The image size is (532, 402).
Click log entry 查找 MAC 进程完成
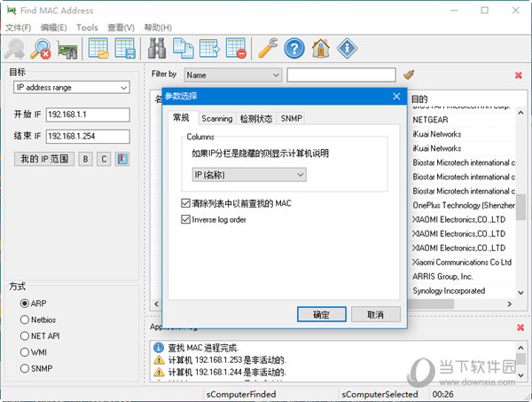pyautogui.click(x=204, y=348)
